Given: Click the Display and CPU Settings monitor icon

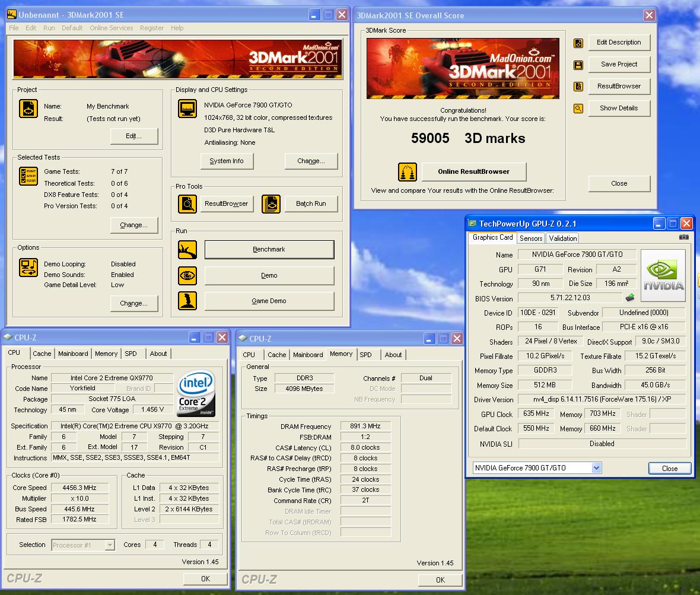Looking at the screenshot, I should click(187, 109).
